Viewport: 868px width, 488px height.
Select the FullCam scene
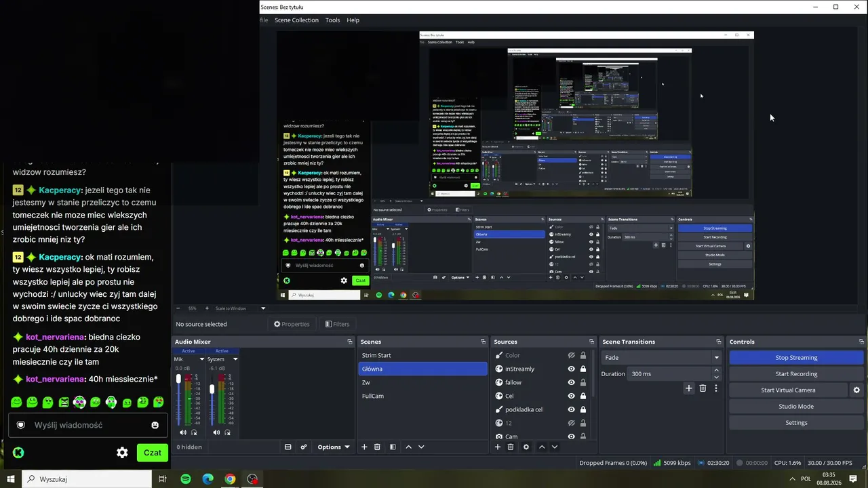422,396
